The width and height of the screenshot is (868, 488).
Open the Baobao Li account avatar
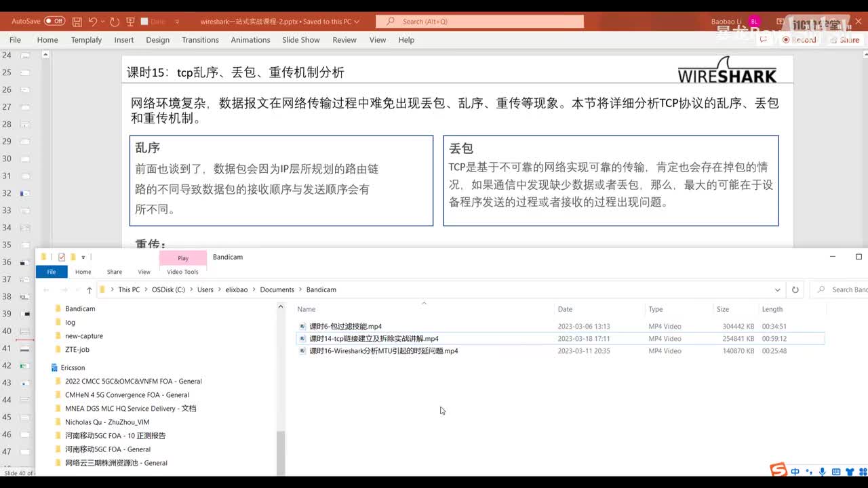(755, 22)
